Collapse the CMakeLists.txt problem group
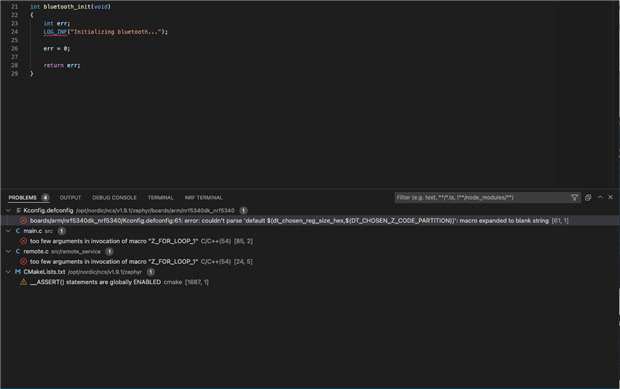This screenshot has height=389, width=620. (8, 272)
